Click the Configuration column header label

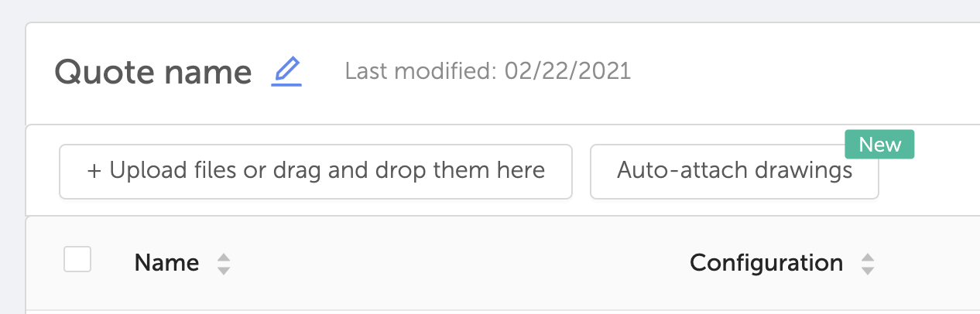tap(766, 264)
